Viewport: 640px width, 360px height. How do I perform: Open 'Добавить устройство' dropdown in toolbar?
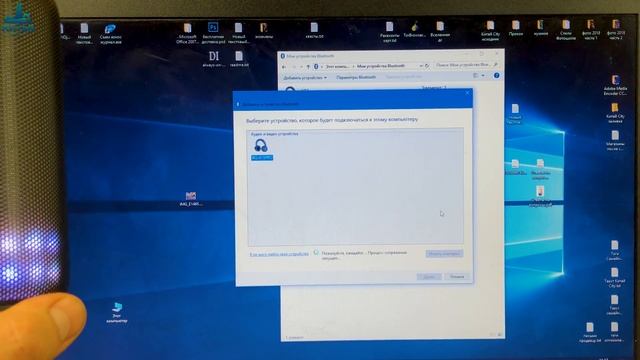[305, 78]
